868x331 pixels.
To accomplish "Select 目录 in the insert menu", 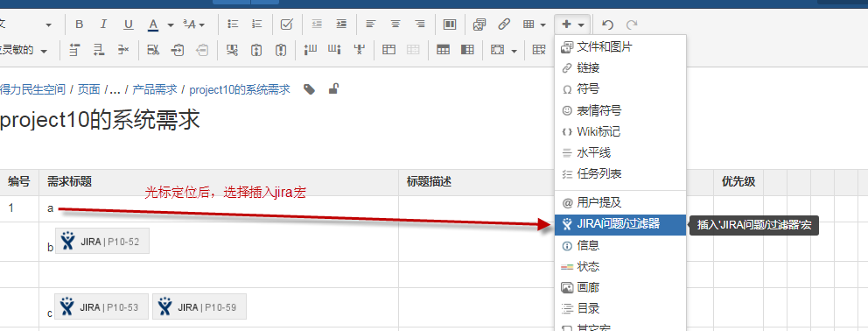I will pos(620,308).
